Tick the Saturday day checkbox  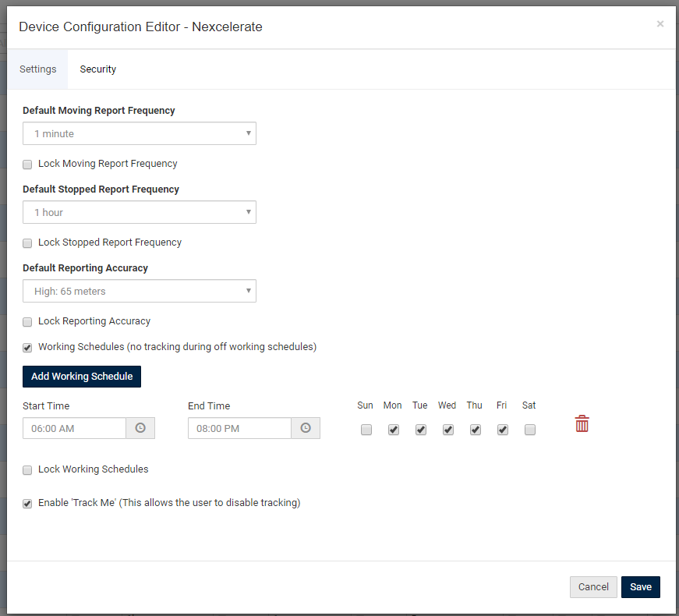pos(530,430)
